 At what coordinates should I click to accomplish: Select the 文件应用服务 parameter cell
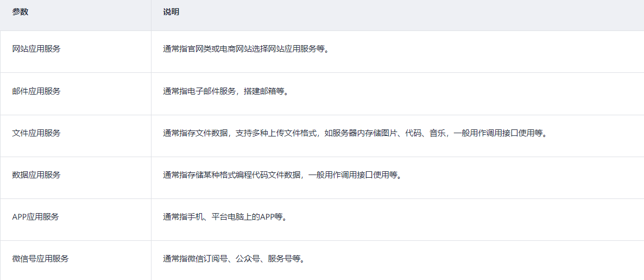(x=36, y=133)
